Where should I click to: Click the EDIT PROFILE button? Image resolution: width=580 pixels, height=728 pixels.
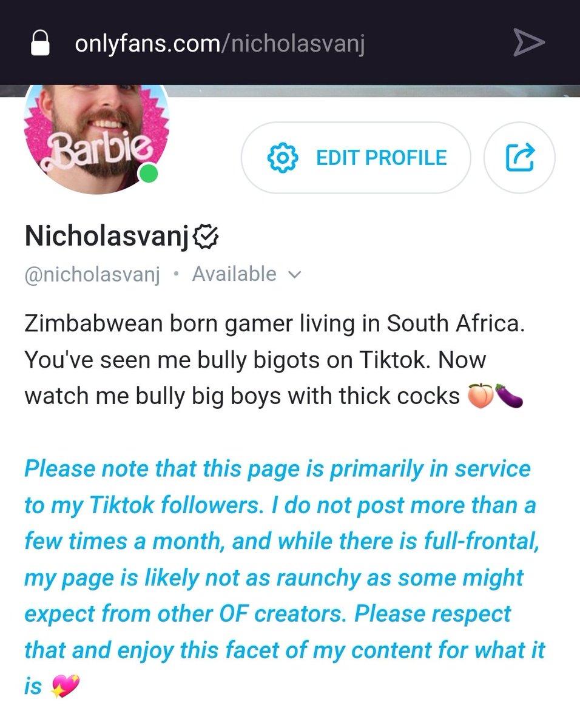tap(356, 158)
